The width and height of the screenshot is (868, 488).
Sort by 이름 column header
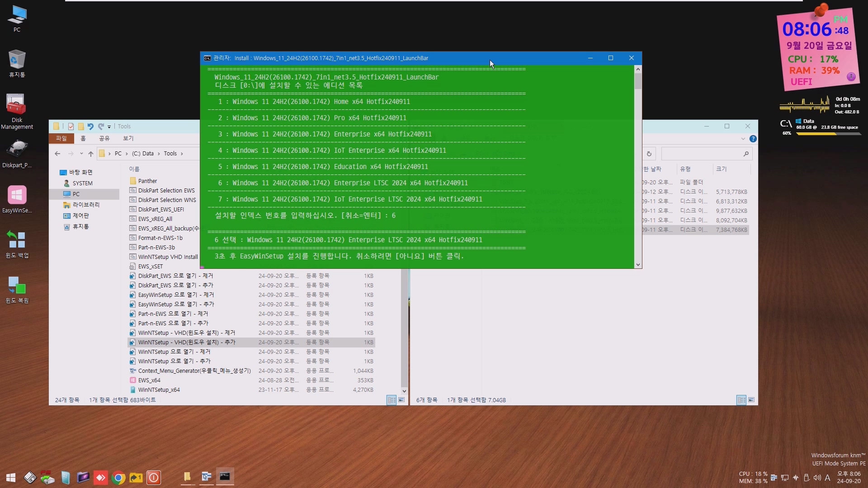click(x=134, y=169)
